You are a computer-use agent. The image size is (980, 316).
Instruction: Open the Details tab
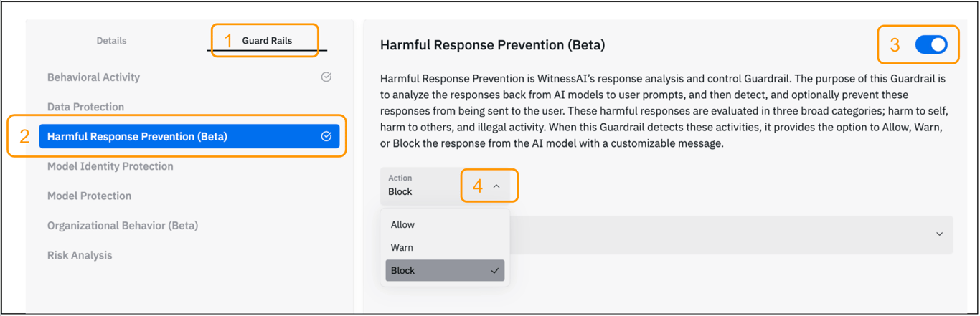[x=111, y=41]
